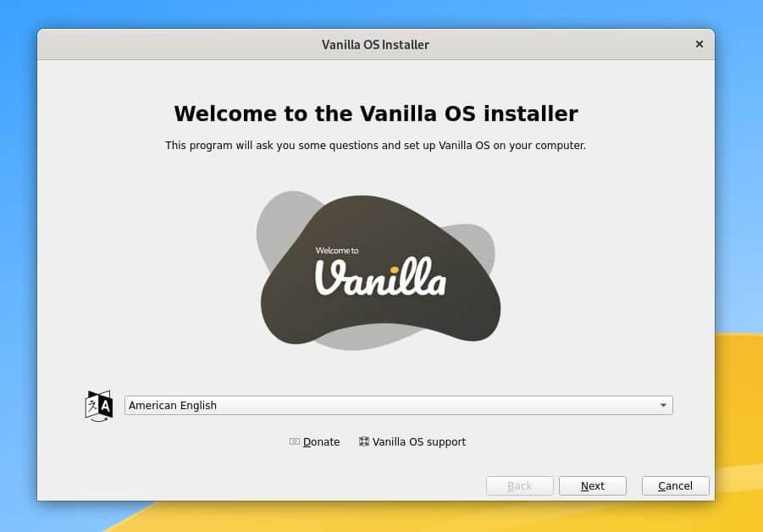Image resolution: width=763 pixels, height=532 pixels.
Task: Go to the Next installer step
Action: [x=593, y=485]
